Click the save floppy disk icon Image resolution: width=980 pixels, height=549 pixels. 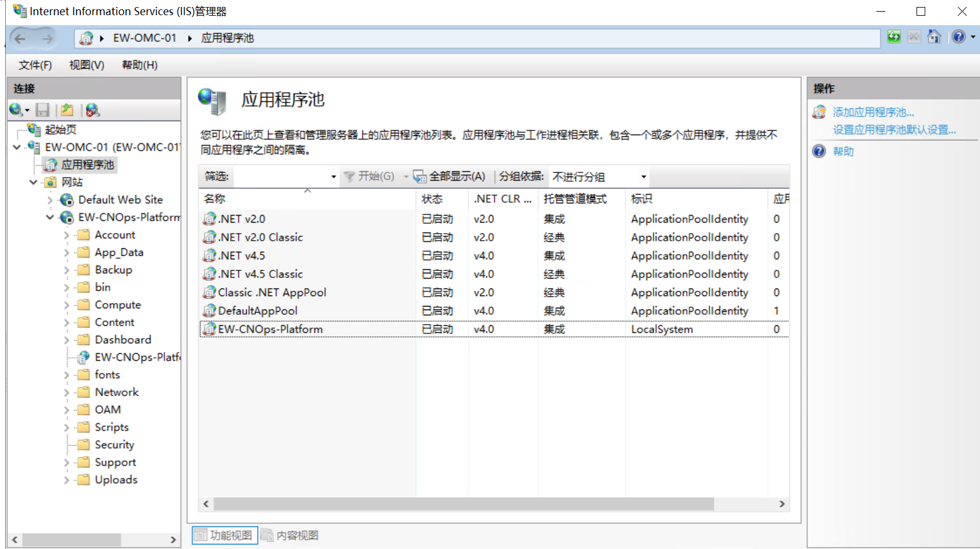43,110
